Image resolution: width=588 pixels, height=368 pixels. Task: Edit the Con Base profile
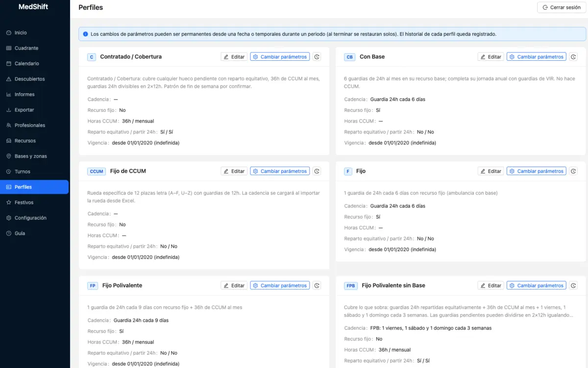point(490,57)
